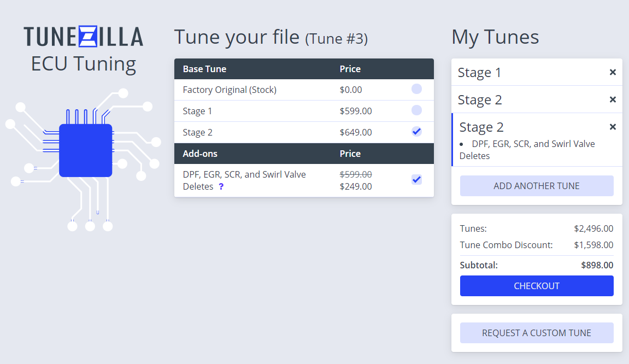Remove the Stage 2 tune that includes Deletes
Screen dimensions: 629x364
point(613,127)
